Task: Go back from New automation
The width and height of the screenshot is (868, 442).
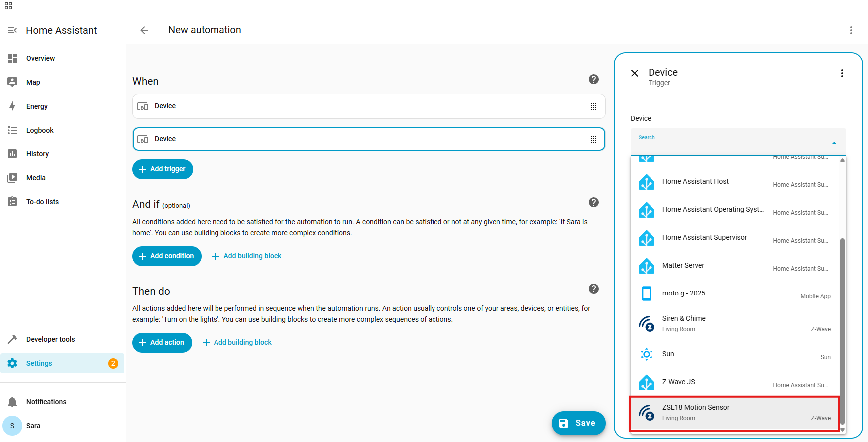Action: (144, 30)
